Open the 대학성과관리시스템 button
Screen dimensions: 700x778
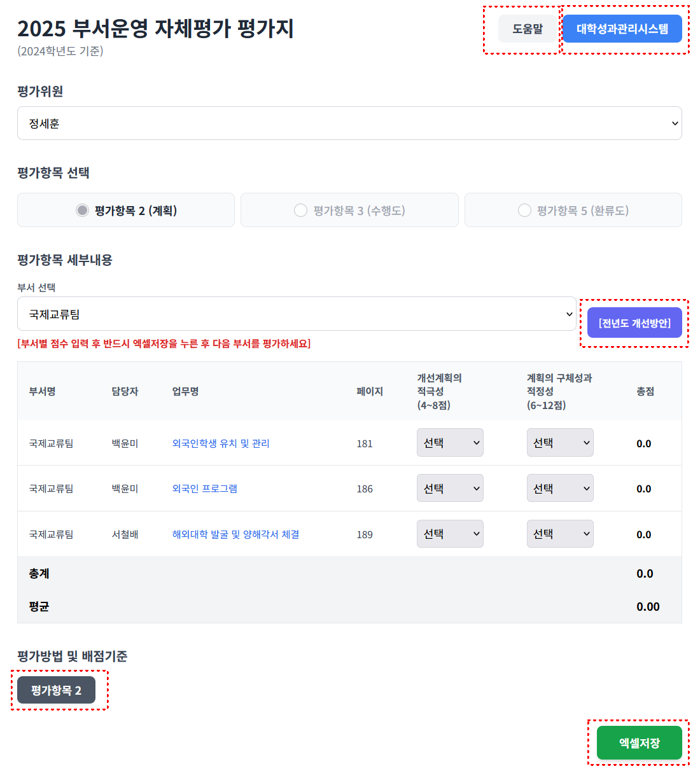(622, 29)
